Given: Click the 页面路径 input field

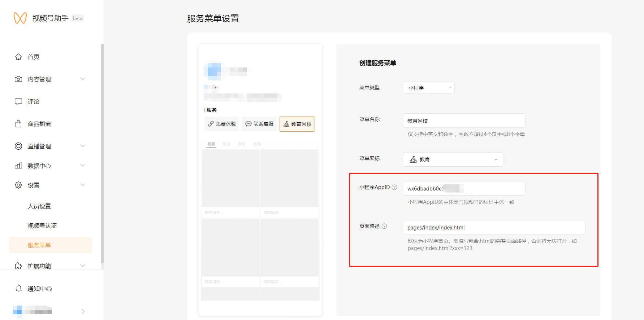Looking at the screenshot, I should tap(493, 227).
